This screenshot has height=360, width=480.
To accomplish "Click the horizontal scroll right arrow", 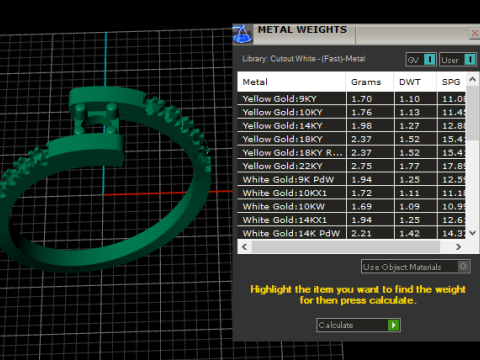I will pyautogui.click(x=459, y=247).
